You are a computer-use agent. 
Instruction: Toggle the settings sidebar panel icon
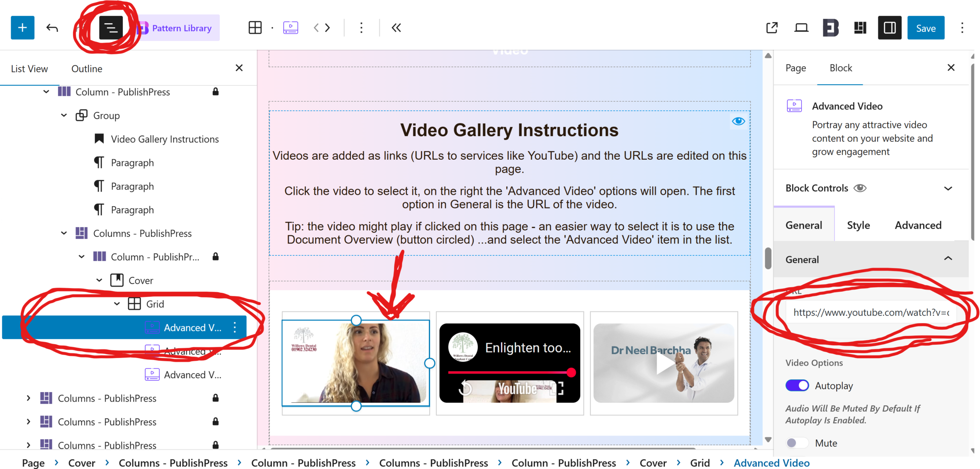(x=889, y=28)
